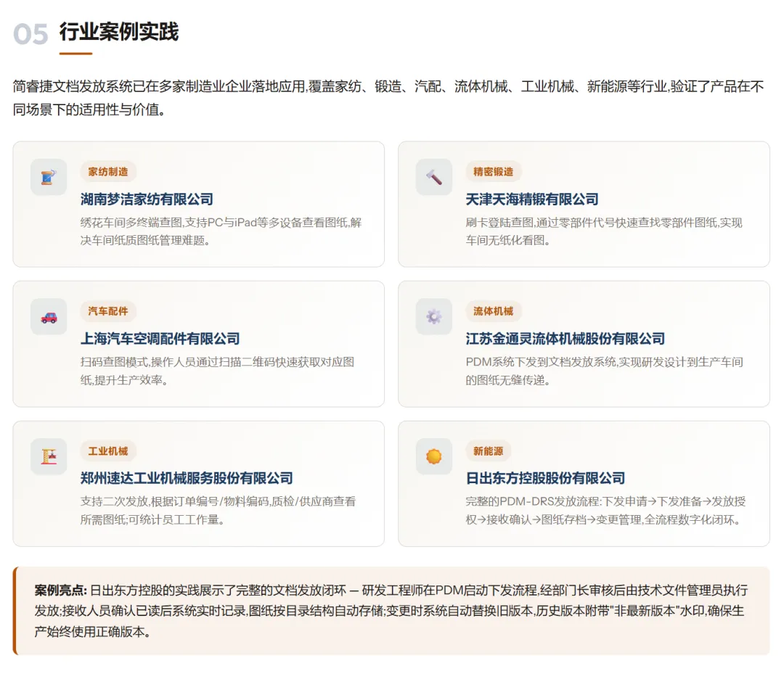Click the description text 扫码查图模式
Viewport: 784px width, 679px height.
pos(218,371)
